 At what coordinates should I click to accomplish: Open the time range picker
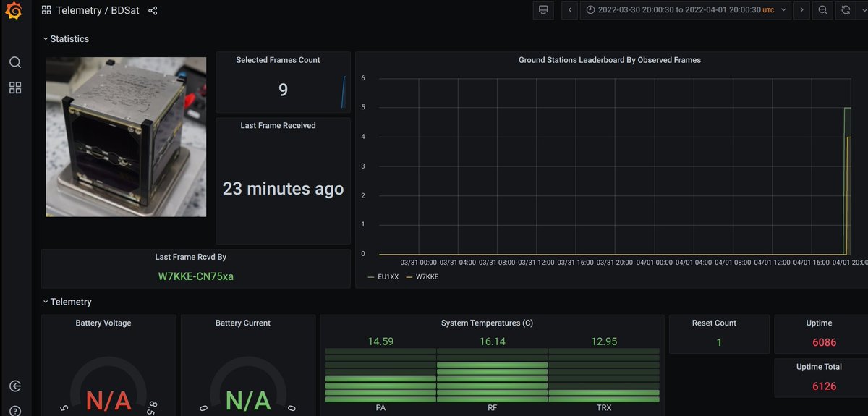(684, 10)
